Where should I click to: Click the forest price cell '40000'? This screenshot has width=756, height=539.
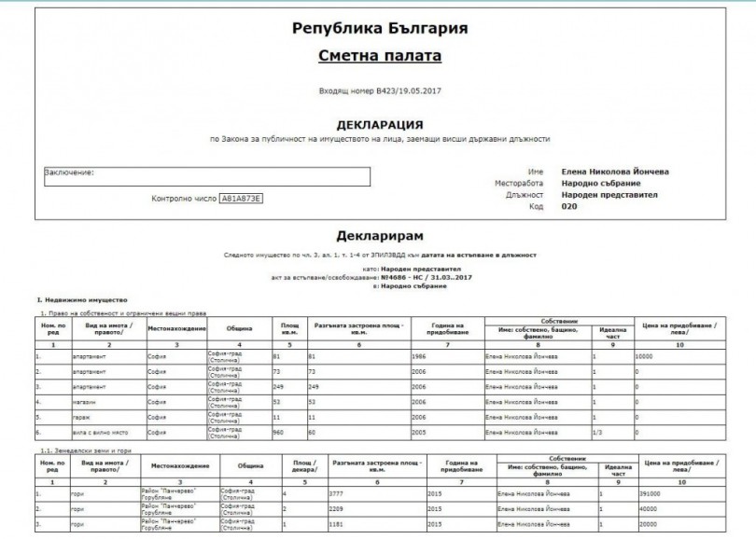point(682,509)
